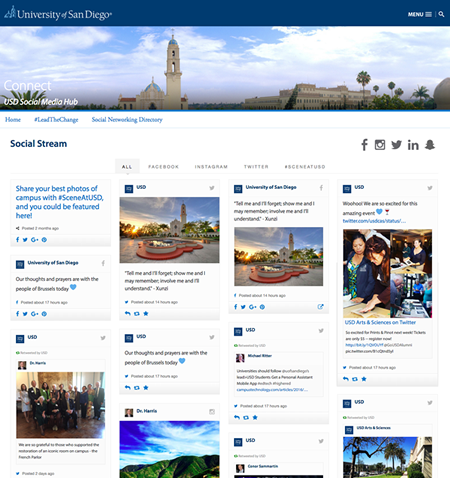Open the USD Arts & Sciences on Twitter link
Screen dimensions: 450x478
380,322
